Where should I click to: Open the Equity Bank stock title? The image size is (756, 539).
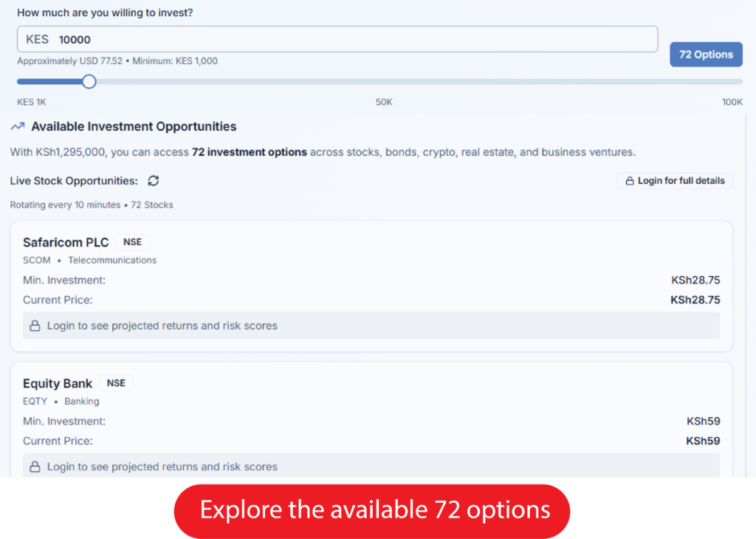tap(58, 383)
